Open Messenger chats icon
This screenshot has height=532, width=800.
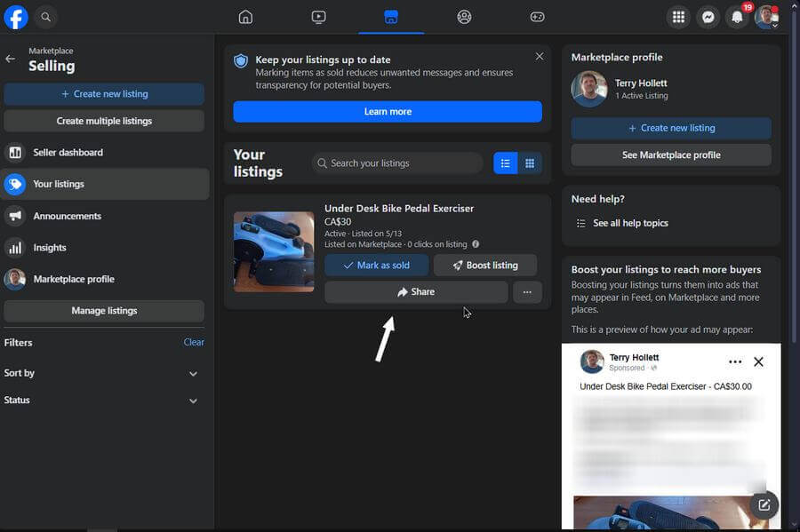click(708, 18)
